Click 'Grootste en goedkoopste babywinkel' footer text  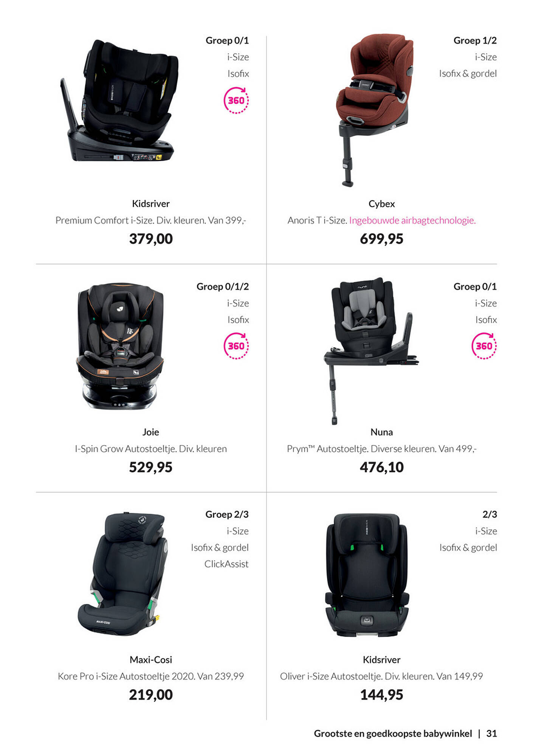[x=393, y=734]
